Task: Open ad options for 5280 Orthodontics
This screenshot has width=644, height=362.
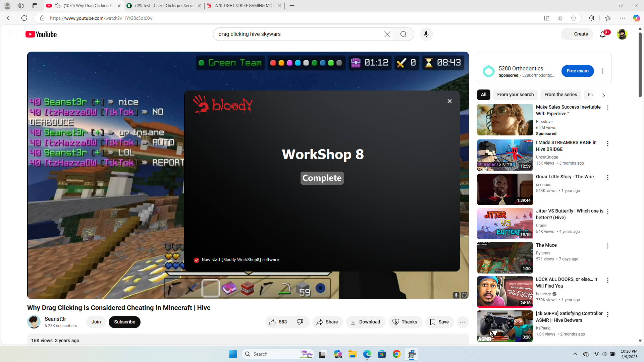Action: point(603,71)
